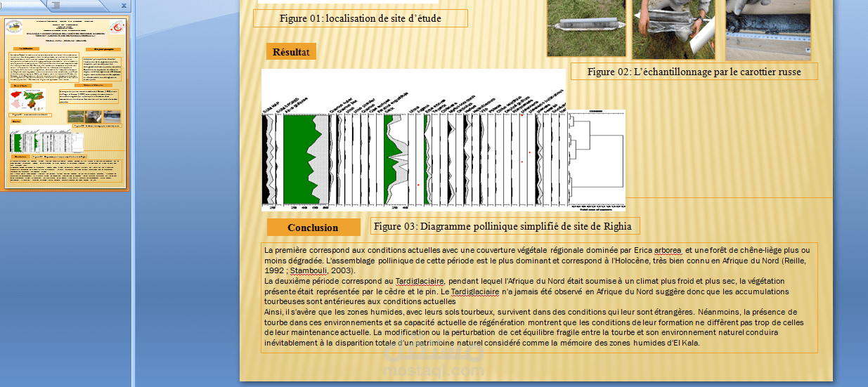Image resolution: width=868 pixels, height=387 pixels.
Task: Click the underlined word 'Stambouli' in the conclusion
Action: pos(308,270)
